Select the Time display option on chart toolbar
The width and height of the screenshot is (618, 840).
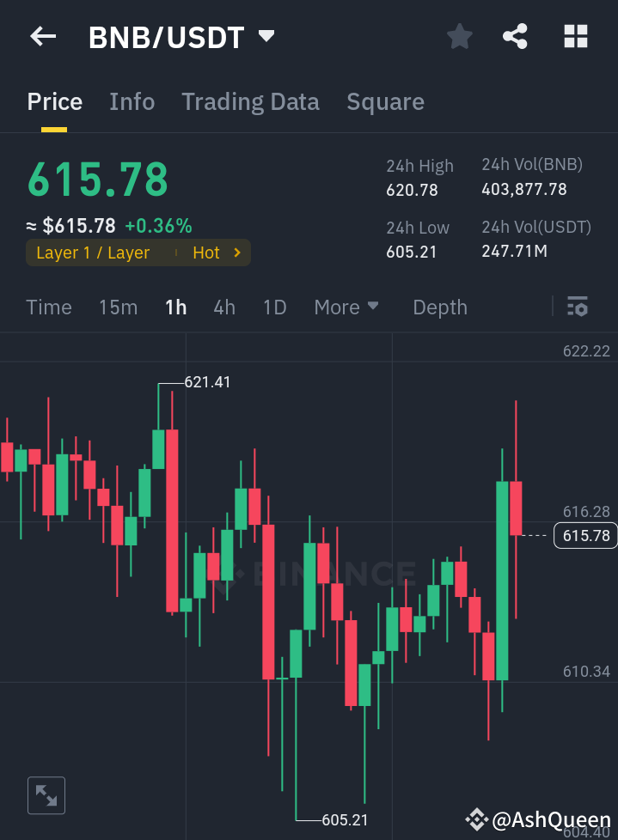pyautogui.click(x=49, y=307)
